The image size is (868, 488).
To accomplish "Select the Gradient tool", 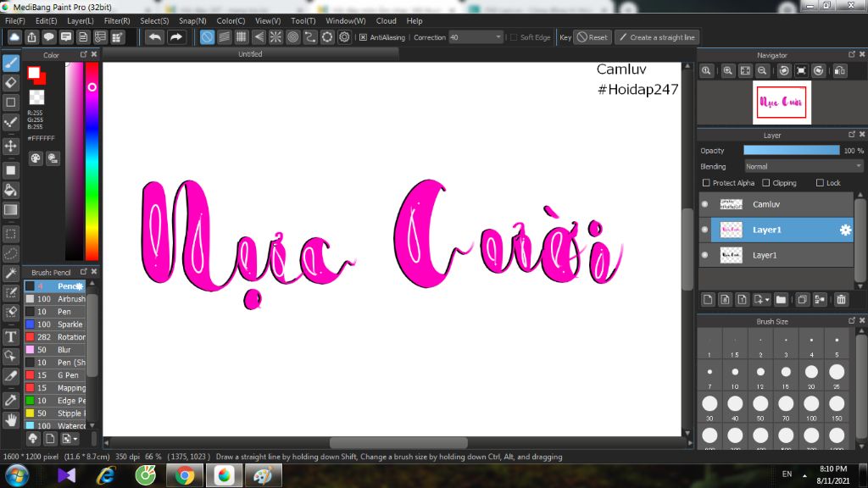I will [x=10, y=210].
